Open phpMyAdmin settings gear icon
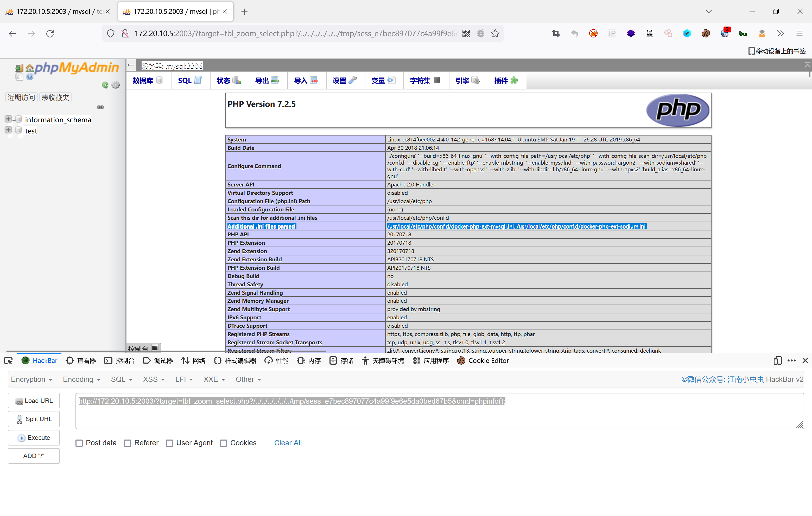The height and width of the screenshot is (516, 812). [116, 85]
